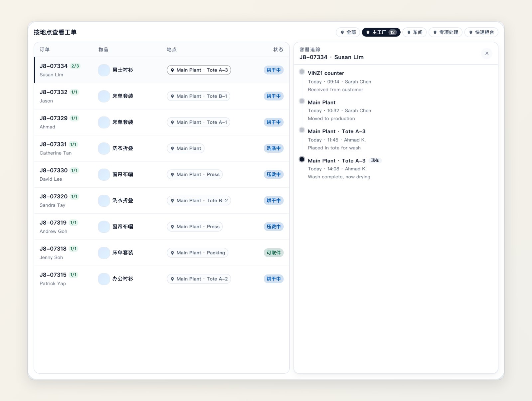
Task: Select the 全部 location filter
Action: click(x=348, y=32)
